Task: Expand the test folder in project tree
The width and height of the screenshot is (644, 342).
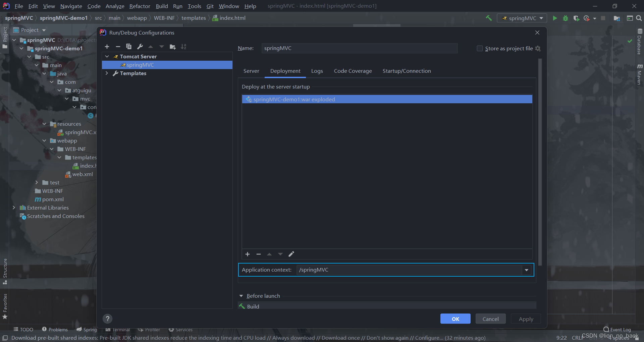Action: click(x=37, y=182)
